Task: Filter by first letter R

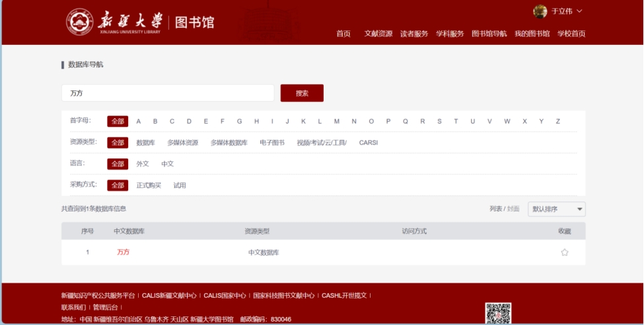Action: point(422,121)
